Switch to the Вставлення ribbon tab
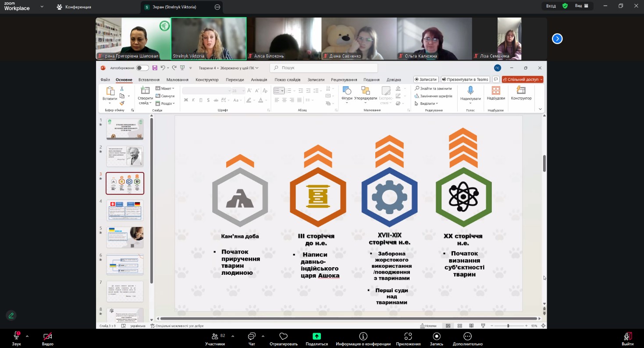Viewport: 644px width, 348px height. 149,79
